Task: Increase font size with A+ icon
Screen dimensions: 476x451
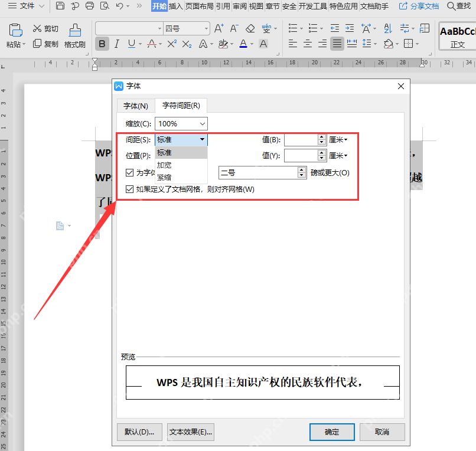Action: click(219, 28)
